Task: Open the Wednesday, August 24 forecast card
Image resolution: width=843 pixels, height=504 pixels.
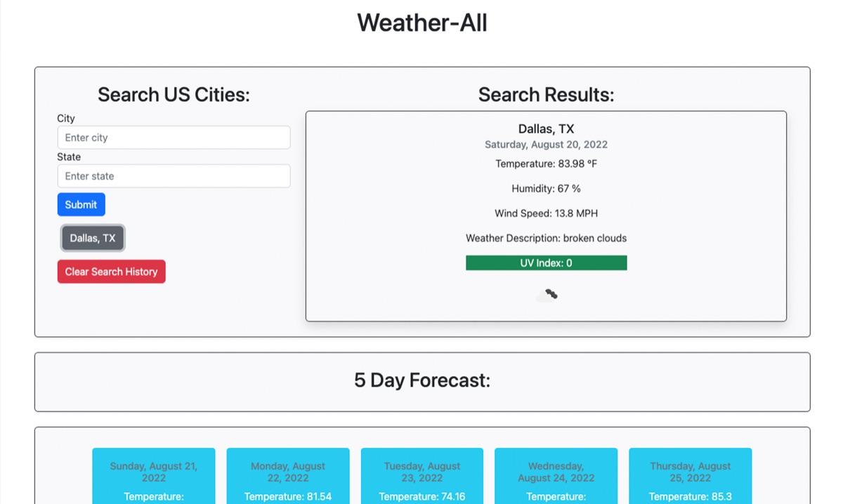Action: click(556, 476)
